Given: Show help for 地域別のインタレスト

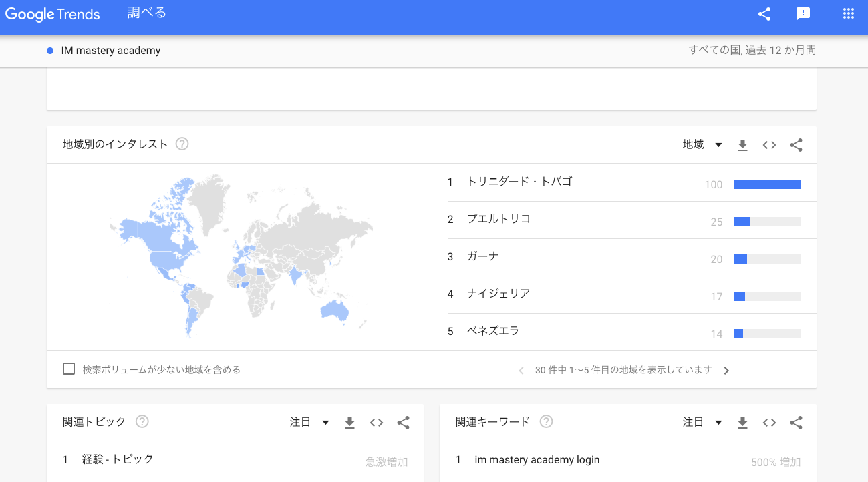Looking at the screenshot, I should 182,144.
